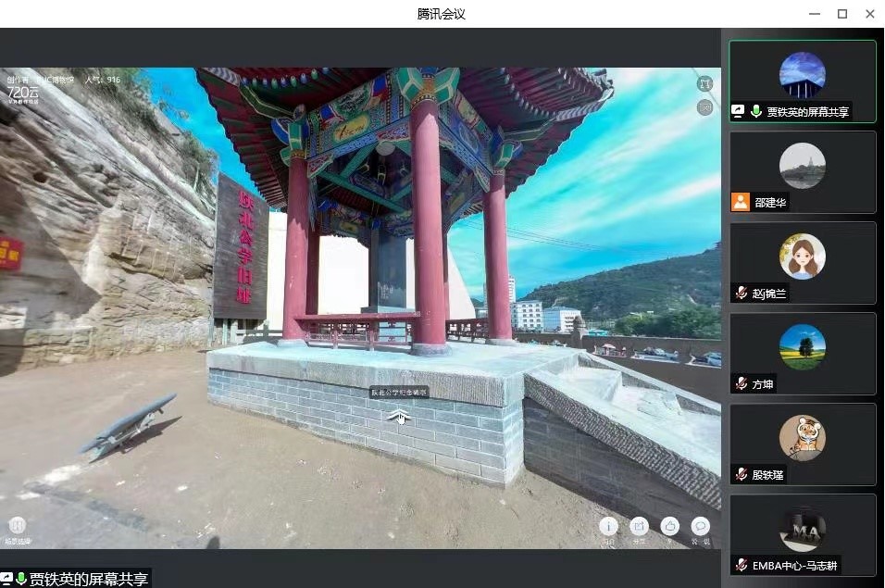Select 贾铁英's screen share participant tile
Viewport: 885px width, 588px height.
[x=803, y=81]
